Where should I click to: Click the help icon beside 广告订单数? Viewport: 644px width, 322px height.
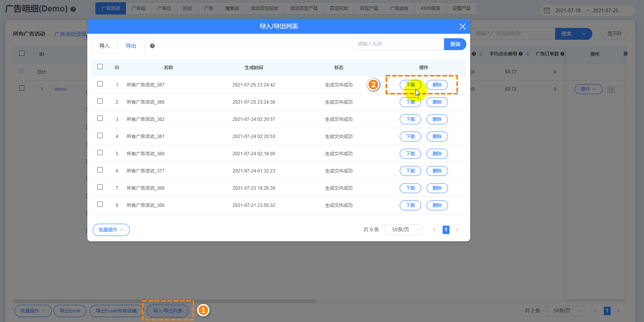coord(562,54)
